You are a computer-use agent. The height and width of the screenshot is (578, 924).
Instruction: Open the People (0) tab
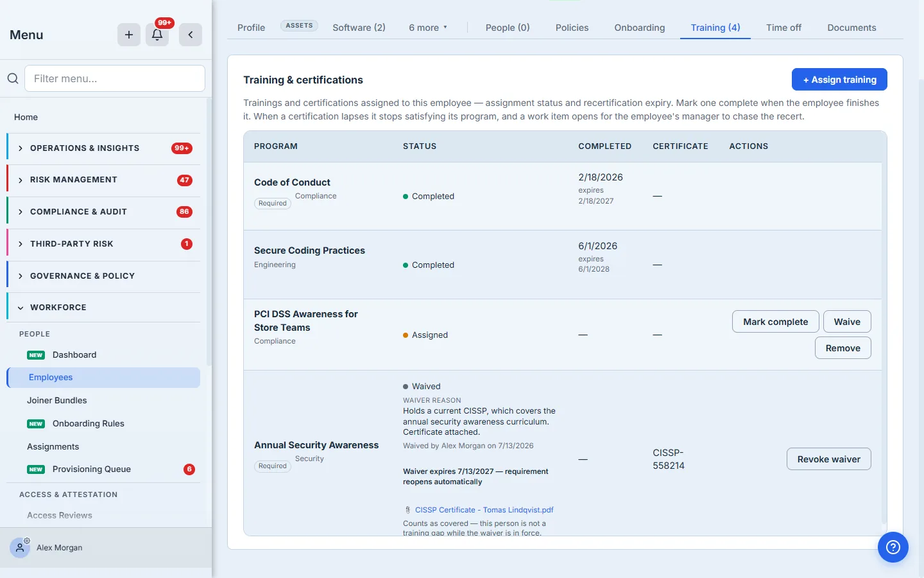pos(508,28)
